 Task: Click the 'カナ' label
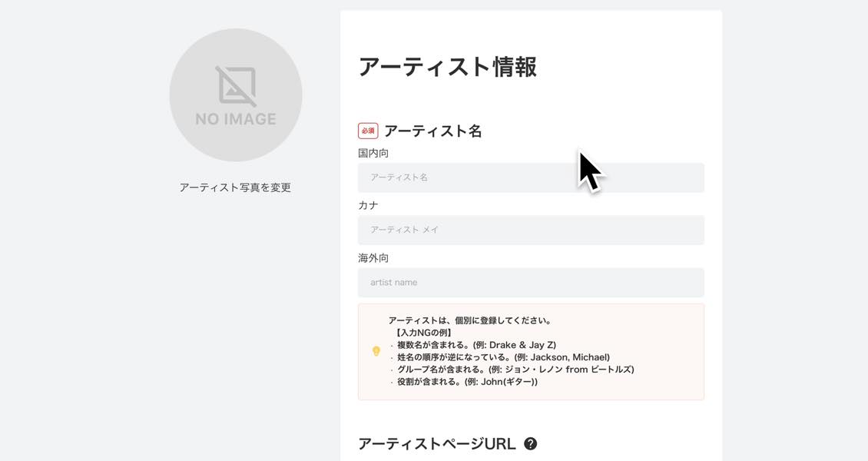pos(368,205)
